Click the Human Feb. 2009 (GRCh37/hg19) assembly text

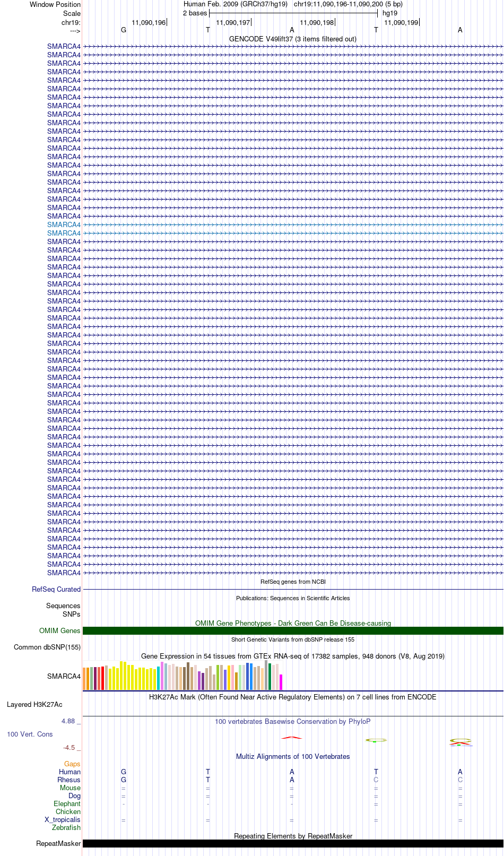click(236, 4)
